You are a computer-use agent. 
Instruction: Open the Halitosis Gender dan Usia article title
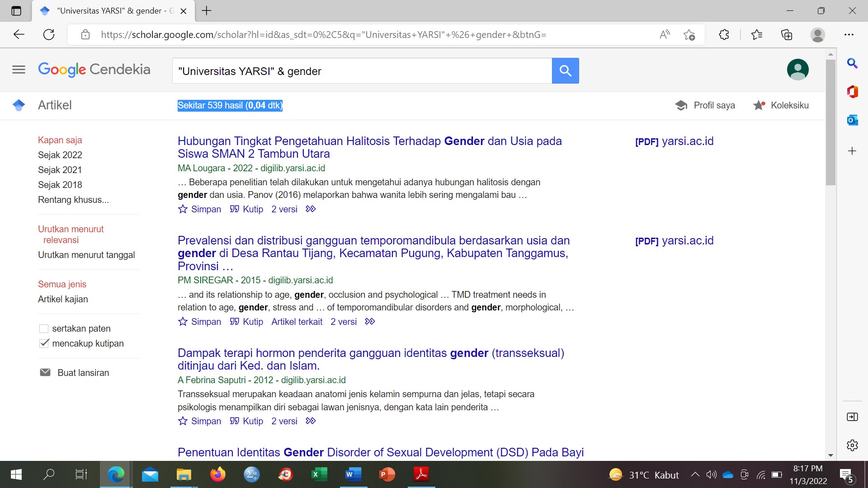pyautogui.click(x=369, y=147)
